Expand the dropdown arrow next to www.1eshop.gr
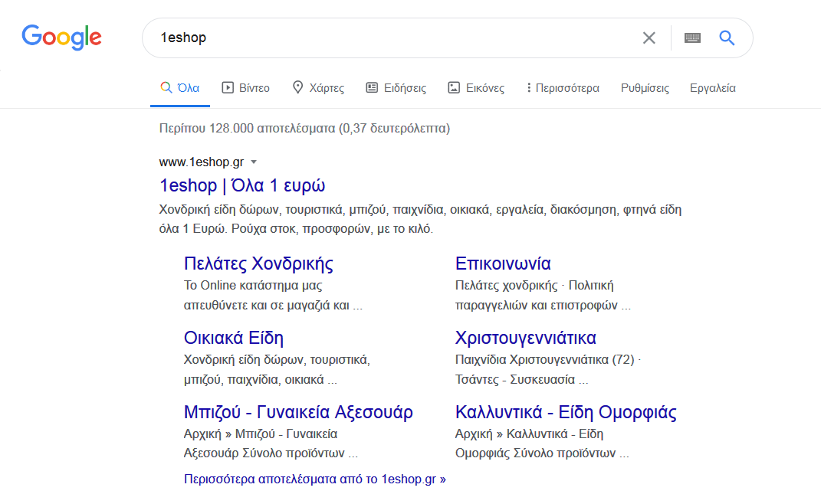The height and width of the screenshot is (504, 821). (254, 162)
